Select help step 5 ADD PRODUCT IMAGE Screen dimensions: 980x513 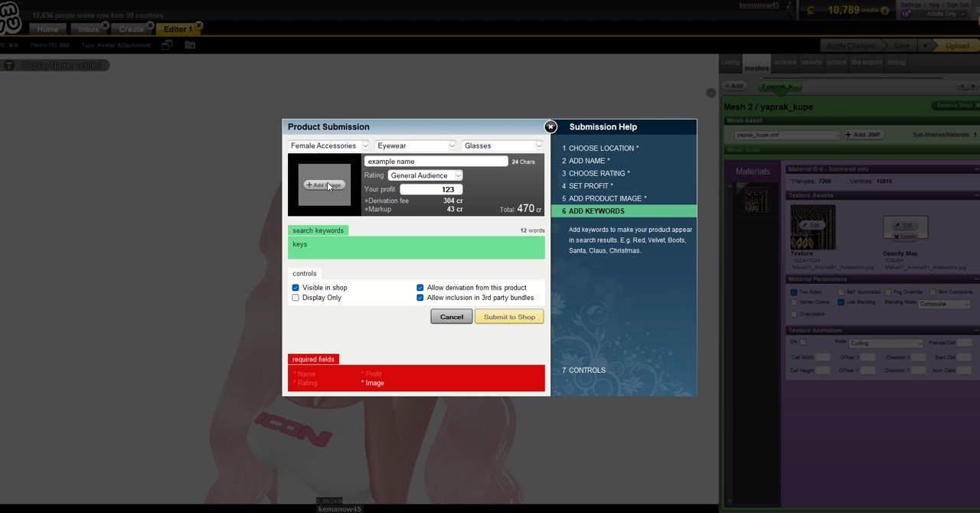605,198
